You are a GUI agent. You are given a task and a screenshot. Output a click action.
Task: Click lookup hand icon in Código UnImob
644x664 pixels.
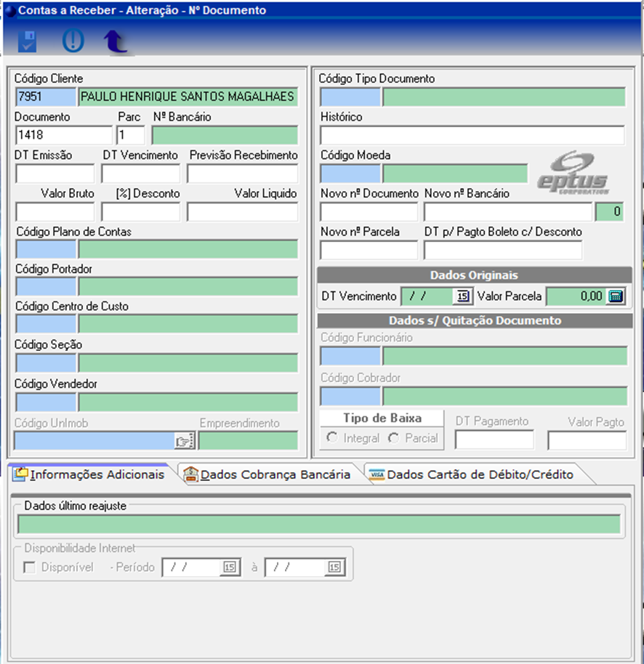185,440
